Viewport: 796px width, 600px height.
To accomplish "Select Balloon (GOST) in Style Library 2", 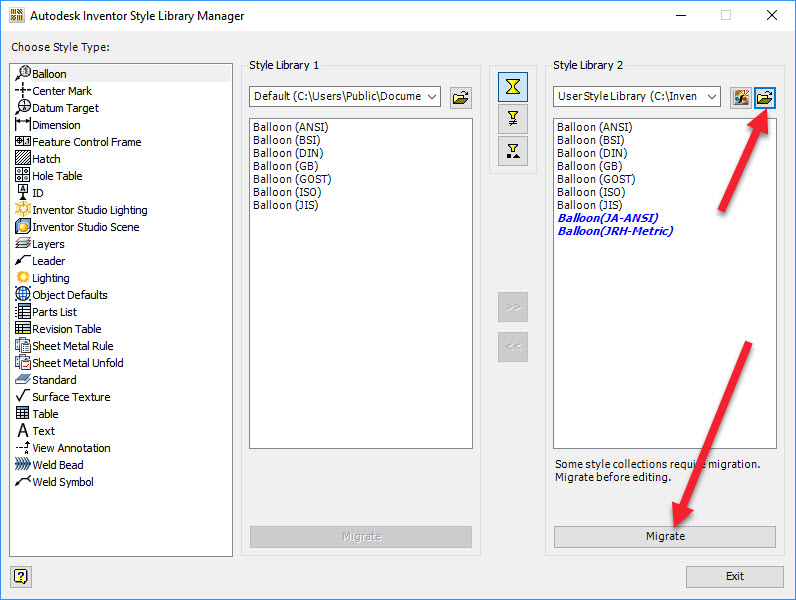I will (x=596, y=179).
